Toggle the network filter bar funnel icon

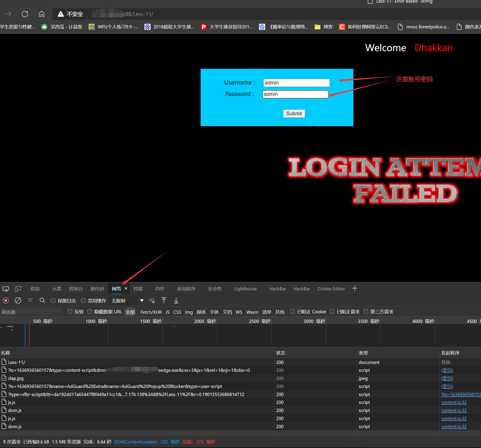point(30,301)
